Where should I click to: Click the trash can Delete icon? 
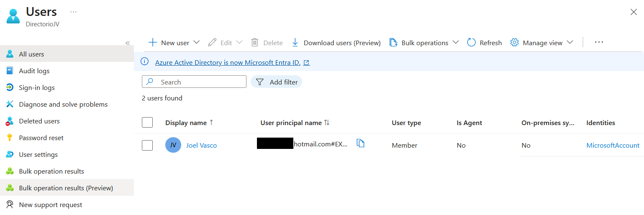254,43
